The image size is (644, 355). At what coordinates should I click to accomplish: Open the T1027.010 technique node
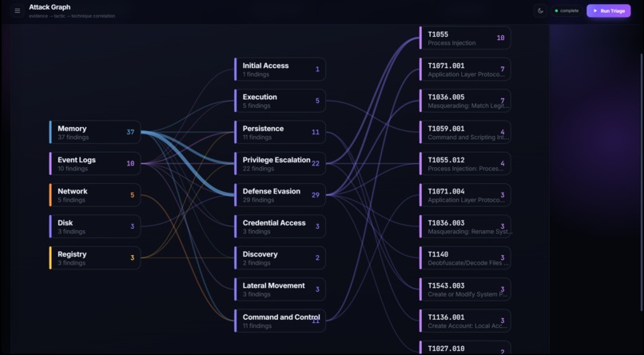click(465, 348)
